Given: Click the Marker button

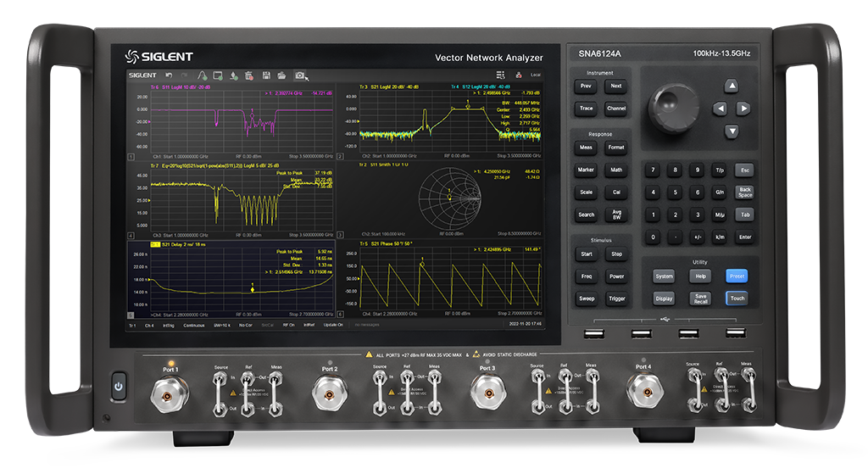Looking at the screenshot, I should [x=586, y=170].
